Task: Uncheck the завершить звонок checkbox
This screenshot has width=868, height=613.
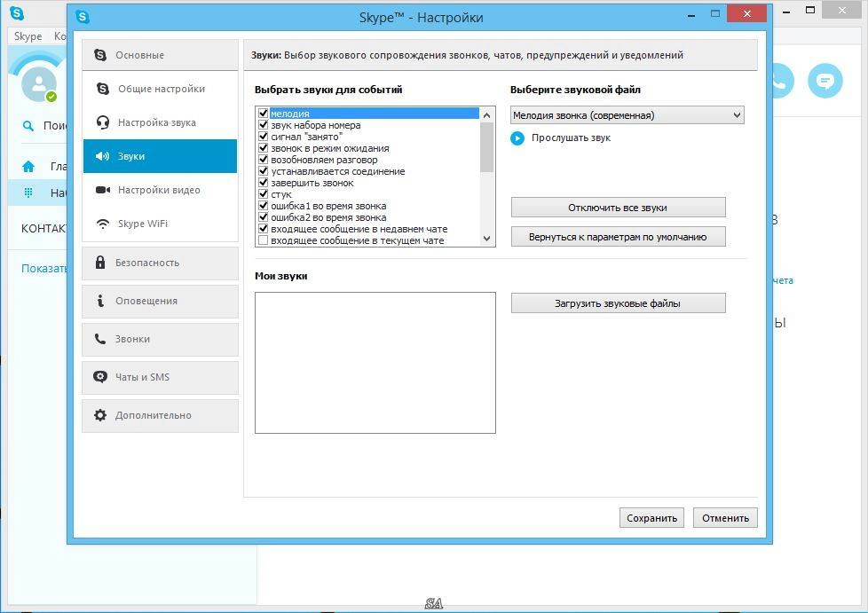Action: 263,183
